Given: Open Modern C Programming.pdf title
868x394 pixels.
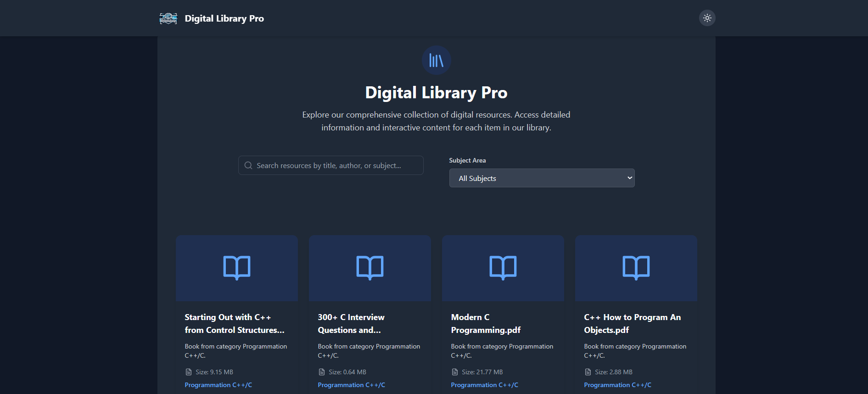Looking at the screenshot, I should [x=486, y=324].
